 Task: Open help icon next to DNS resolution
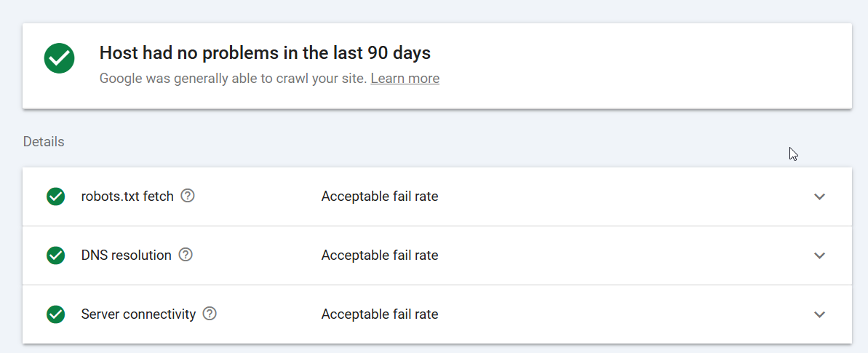pyautogui.click(x=186, y=254)
